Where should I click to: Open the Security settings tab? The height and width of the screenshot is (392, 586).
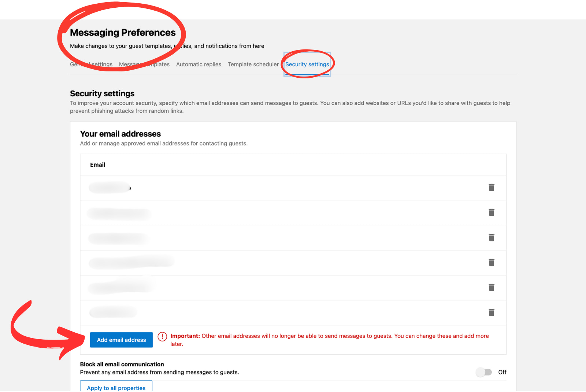point(307,64)
